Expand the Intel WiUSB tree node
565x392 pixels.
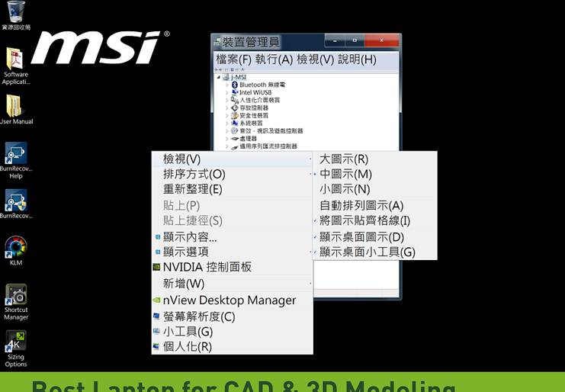[227, 92]
